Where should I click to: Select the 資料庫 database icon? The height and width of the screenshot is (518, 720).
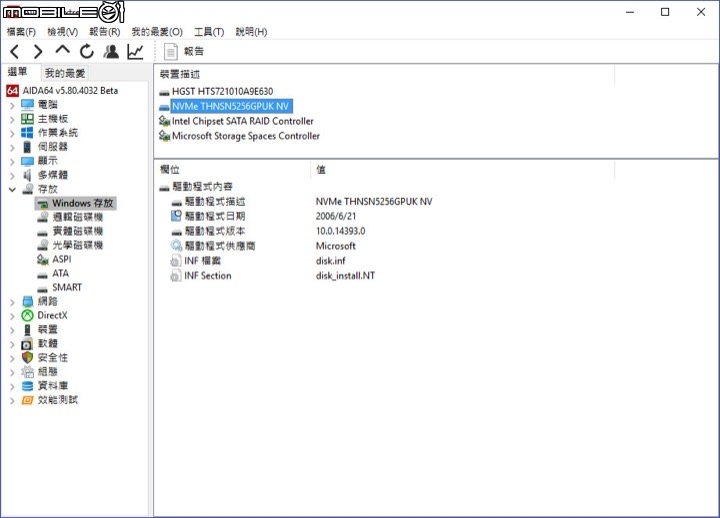coord(27,386)
